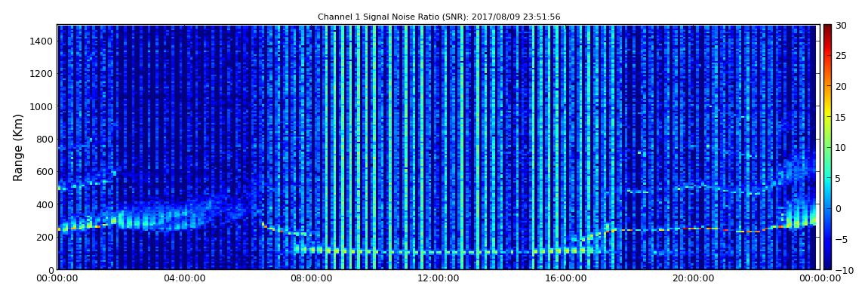Click the colorbar value −10

click(844, 269)
